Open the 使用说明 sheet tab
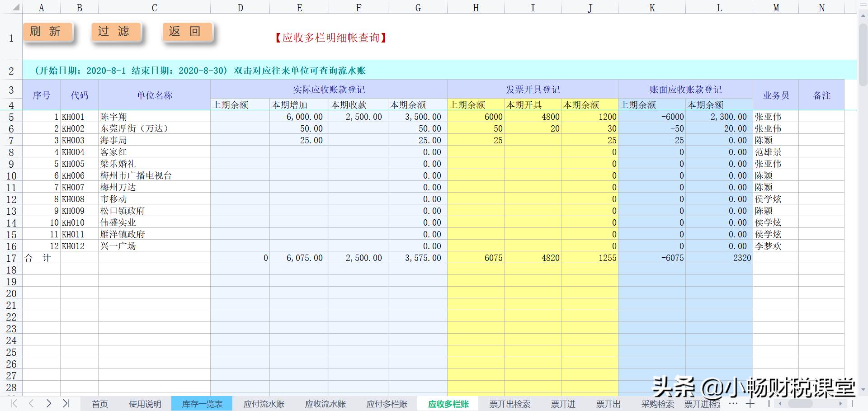The image size is (868, 411). 145,404
